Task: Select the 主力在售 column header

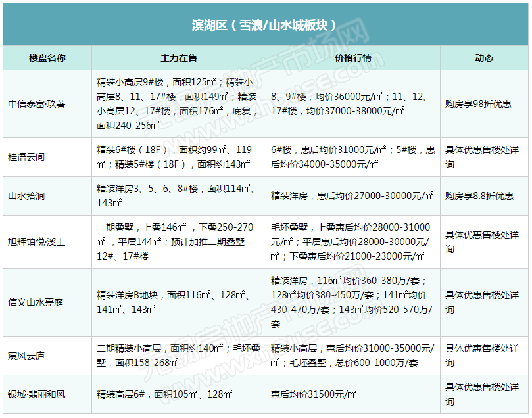Action: point(179,58)
